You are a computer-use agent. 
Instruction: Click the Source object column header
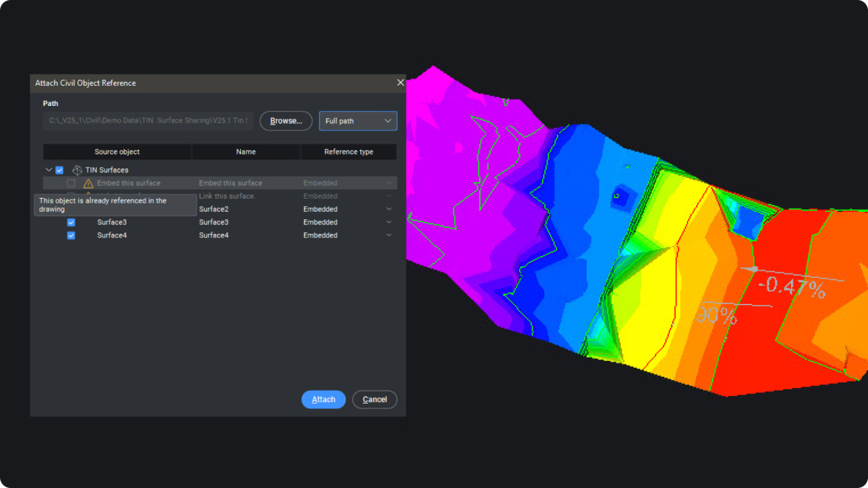click(x=117, y=152)
